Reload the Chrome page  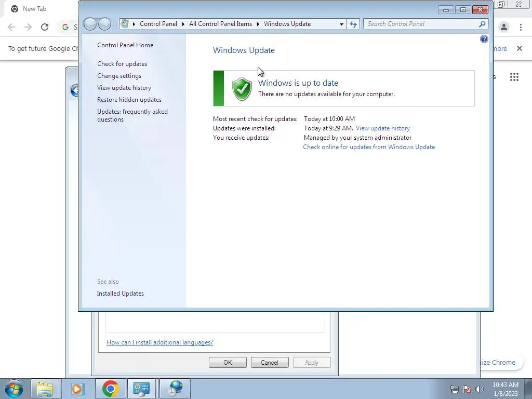(x=45, y=27)
